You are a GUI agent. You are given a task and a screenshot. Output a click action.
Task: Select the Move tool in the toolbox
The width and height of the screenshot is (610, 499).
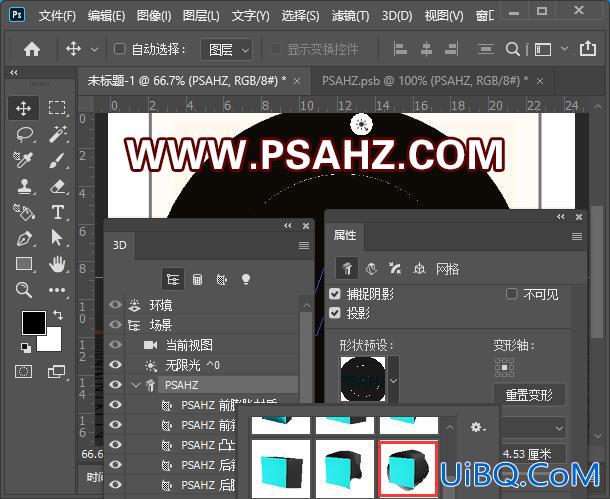[x=23, y=108]
